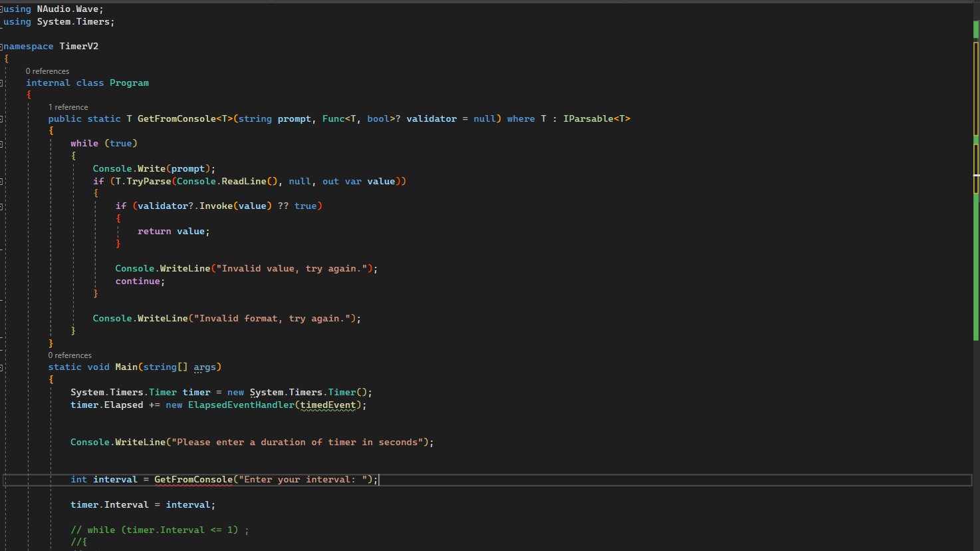Click 'ElapsedEventHandler' constructor name

pyautogui.click(x=241, y=405)
